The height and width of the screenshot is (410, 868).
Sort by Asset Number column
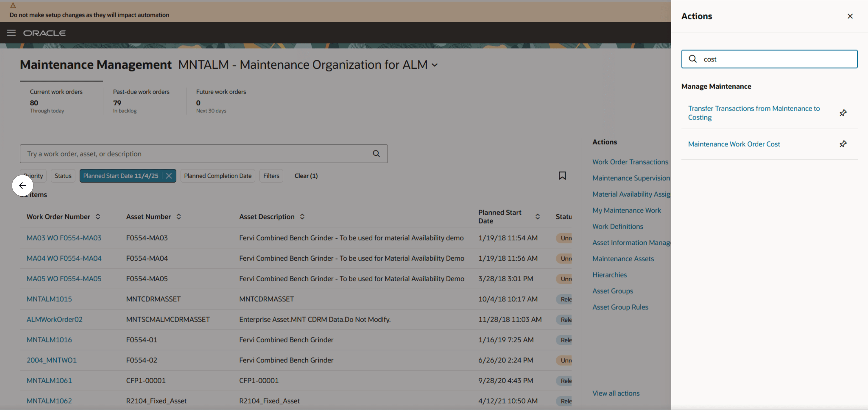(179, 217)
